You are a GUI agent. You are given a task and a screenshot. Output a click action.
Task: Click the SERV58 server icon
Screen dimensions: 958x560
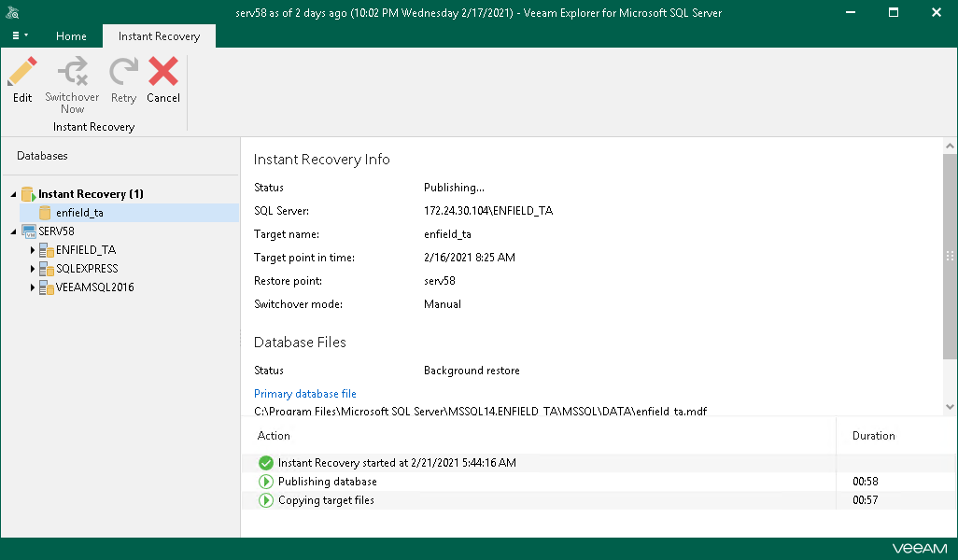(x=29, y=231)
